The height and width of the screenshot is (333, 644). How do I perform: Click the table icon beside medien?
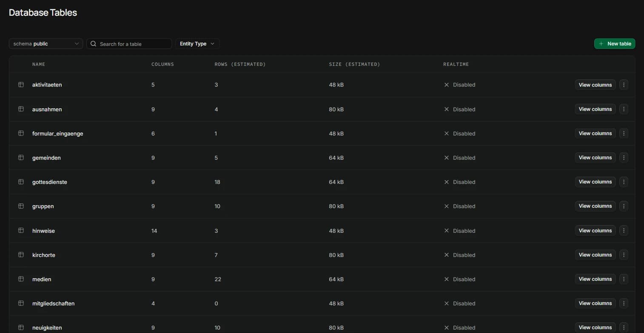(21, 279)
